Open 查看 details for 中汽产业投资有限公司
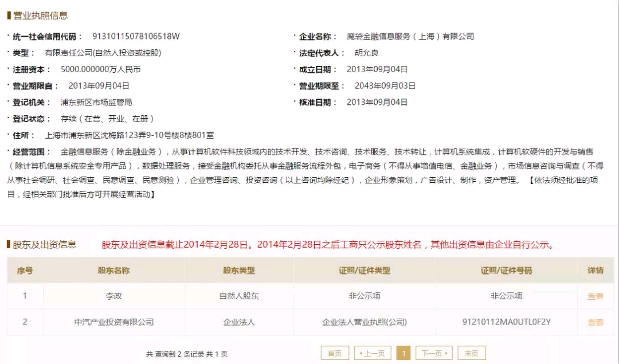This screenshot has width=619, height=364. tap(596, 323)
